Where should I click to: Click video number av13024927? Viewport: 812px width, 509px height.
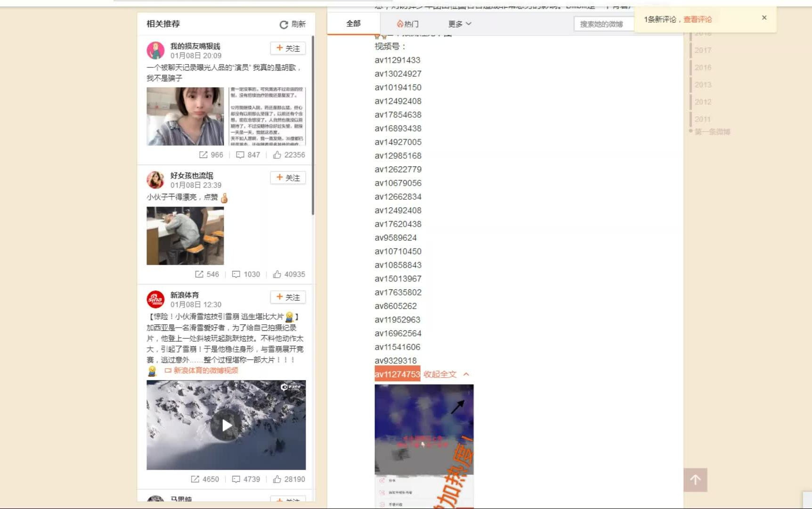[398, 74]
